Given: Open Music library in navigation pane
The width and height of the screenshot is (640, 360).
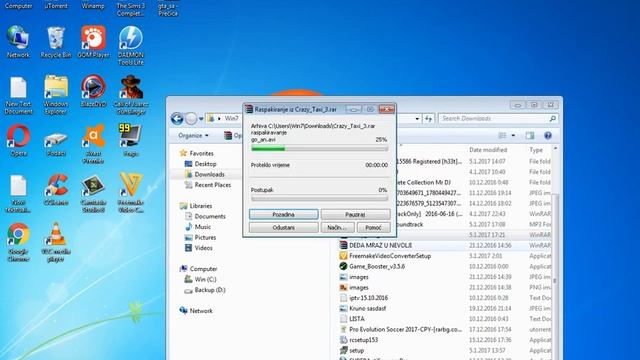Looking at the screenshot, I should 202,227.
